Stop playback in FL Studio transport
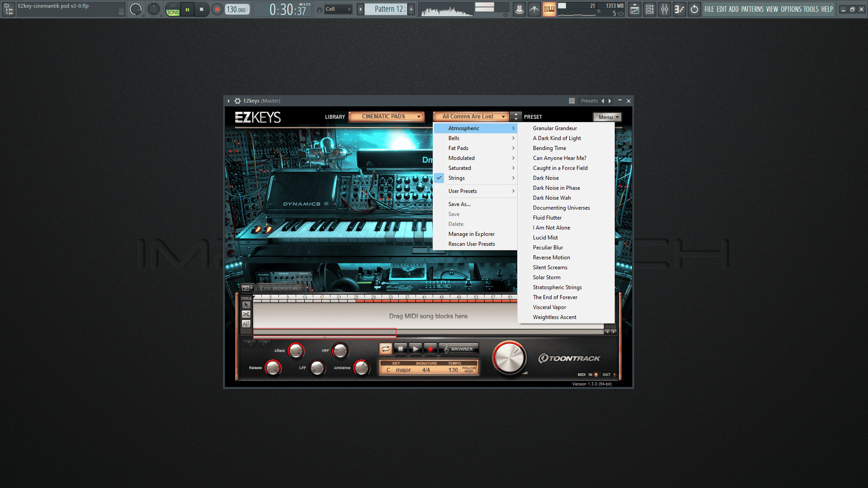868x488 pixels. click(x=202, y=9)
